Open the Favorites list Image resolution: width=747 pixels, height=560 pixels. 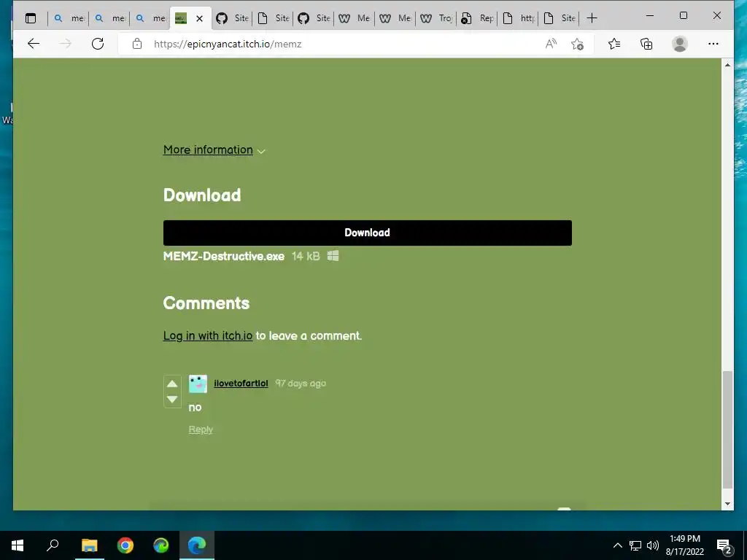coord(614,44)
